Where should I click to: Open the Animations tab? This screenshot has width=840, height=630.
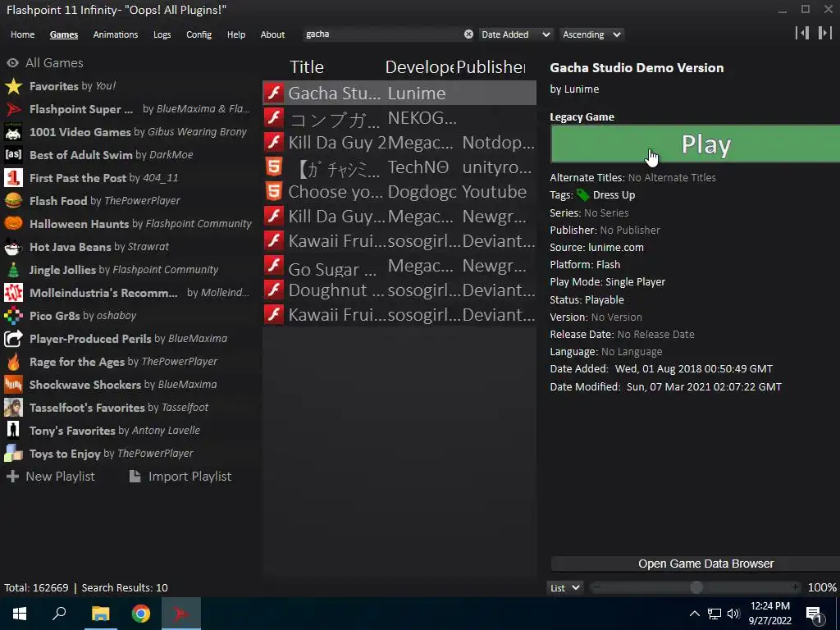[x=115, y=34]
